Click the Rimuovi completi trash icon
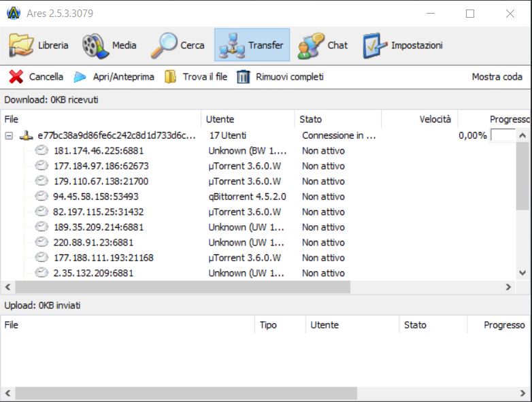 click(244, 77)
